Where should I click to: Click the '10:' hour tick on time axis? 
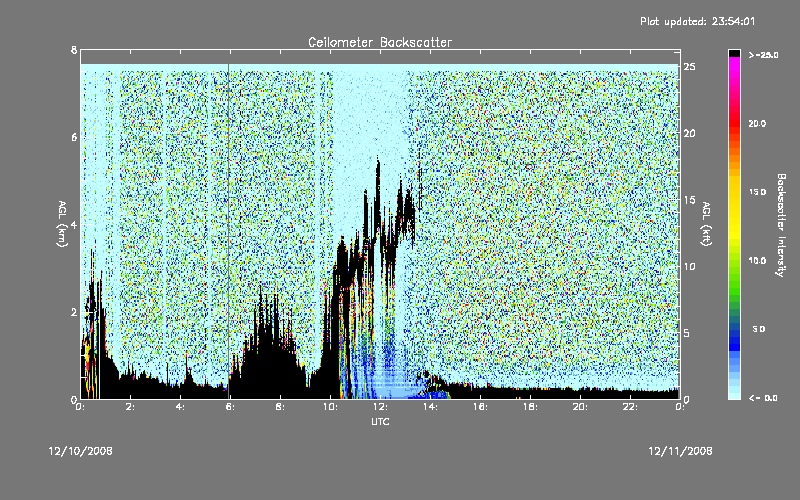tap(330, 407)
